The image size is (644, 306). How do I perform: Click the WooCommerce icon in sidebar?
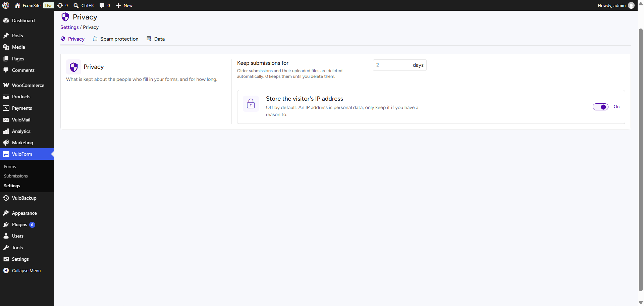6,85
